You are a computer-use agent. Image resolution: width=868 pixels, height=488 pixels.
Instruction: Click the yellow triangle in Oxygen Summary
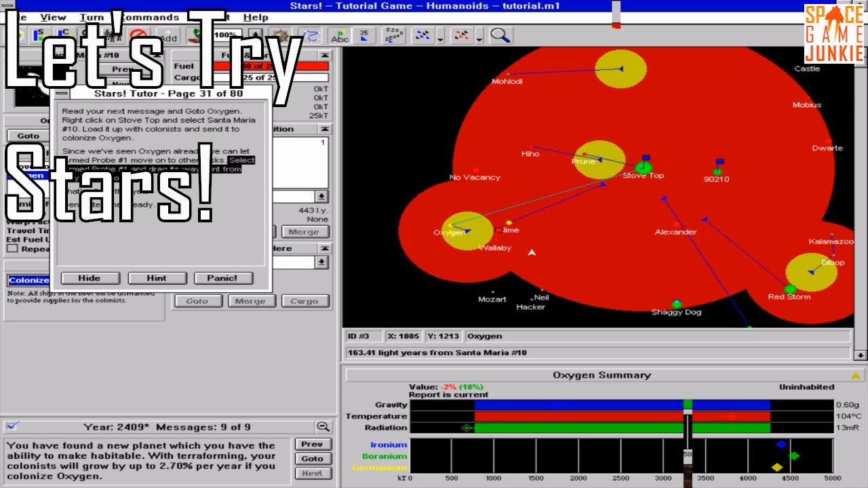pos(856,375)
